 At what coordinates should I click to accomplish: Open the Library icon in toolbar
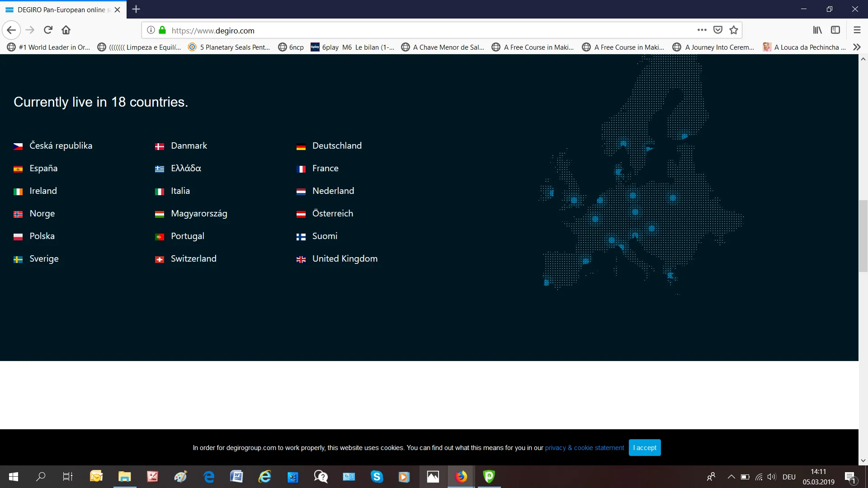click(x=817, y=30)
